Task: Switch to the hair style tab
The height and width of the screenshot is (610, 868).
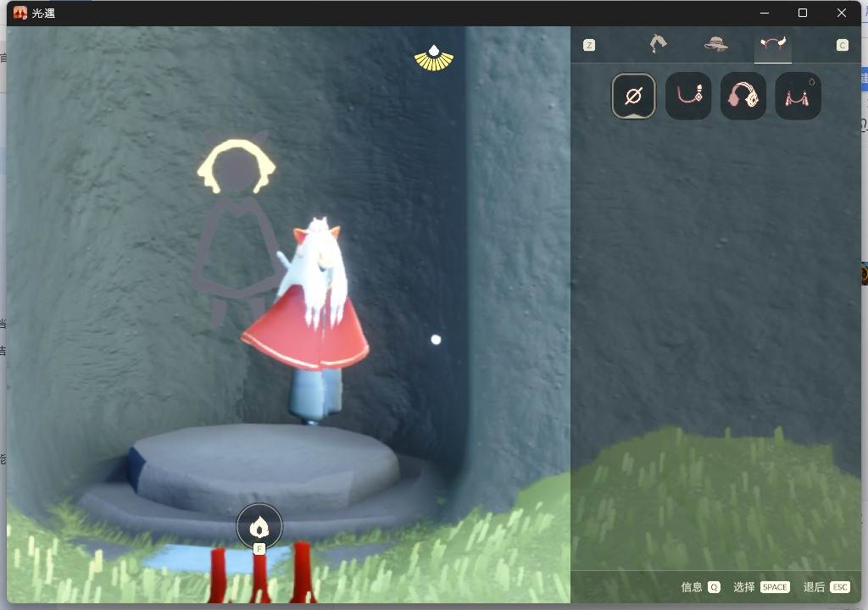Action: (x=658, y=44)
